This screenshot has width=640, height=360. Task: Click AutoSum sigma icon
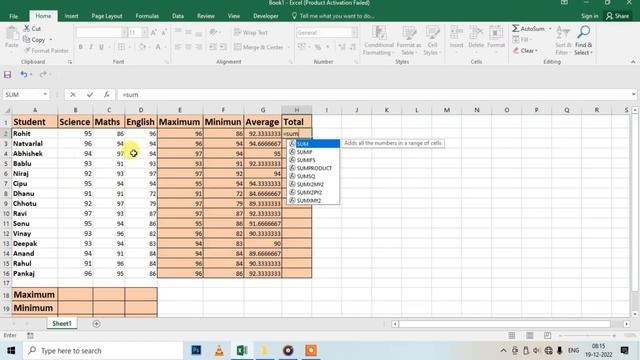[x=516, y=29]
